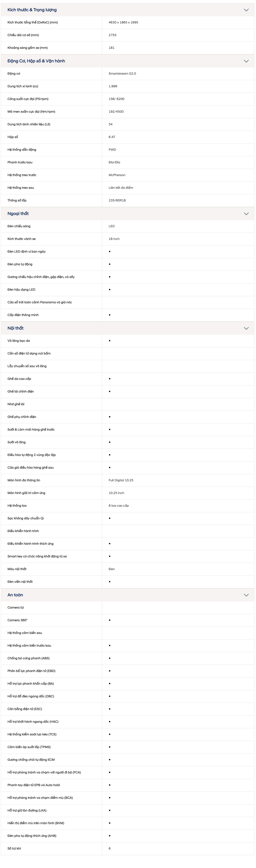Select the Smartstream G2.0 engine value
The image size is (256, 868).
click(122, 74)
